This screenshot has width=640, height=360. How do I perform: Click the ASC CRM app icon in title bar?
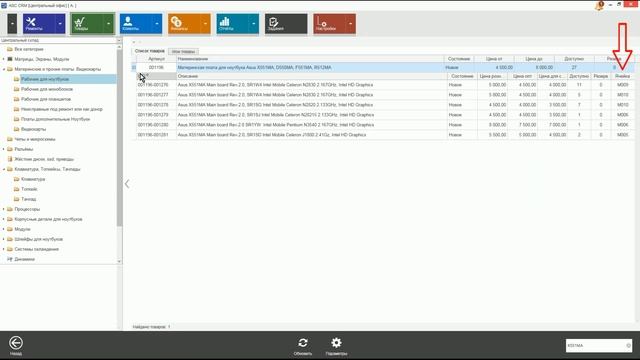pos(4,5)
